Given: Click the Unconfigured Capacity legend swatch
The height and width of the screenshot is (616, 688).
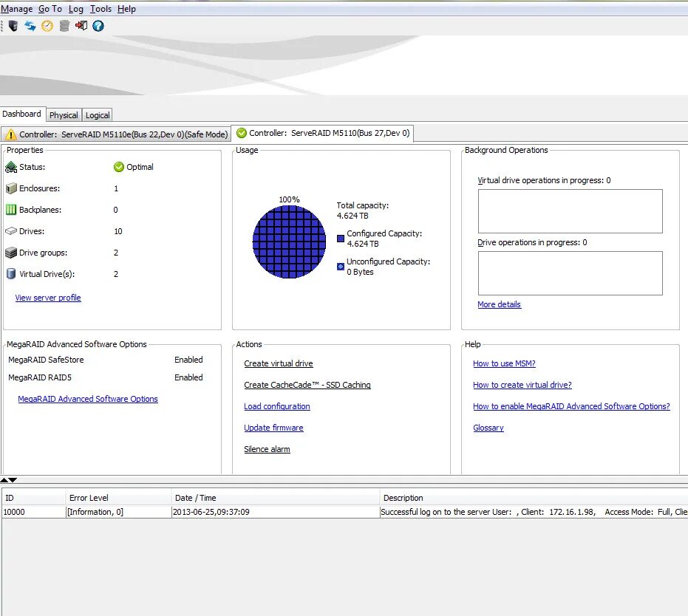Looking at the screenshot, I should pos(341,267).
